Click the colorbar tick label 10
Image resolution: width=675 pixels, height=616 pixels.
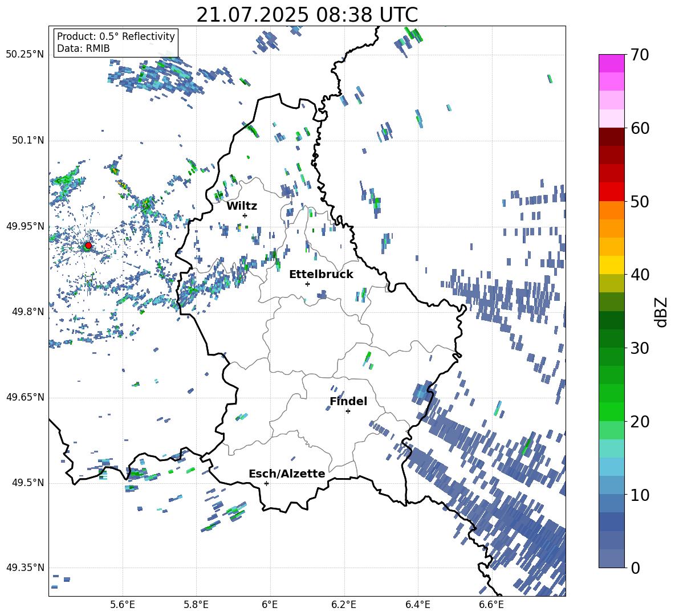click(640, 495)
